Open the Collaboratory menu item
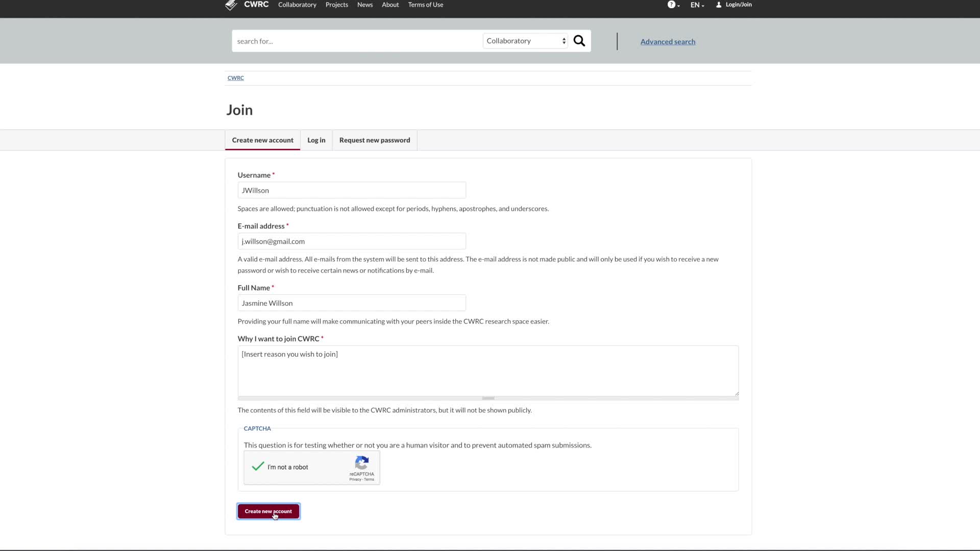The image size is (980, 551). click(297, 5)
